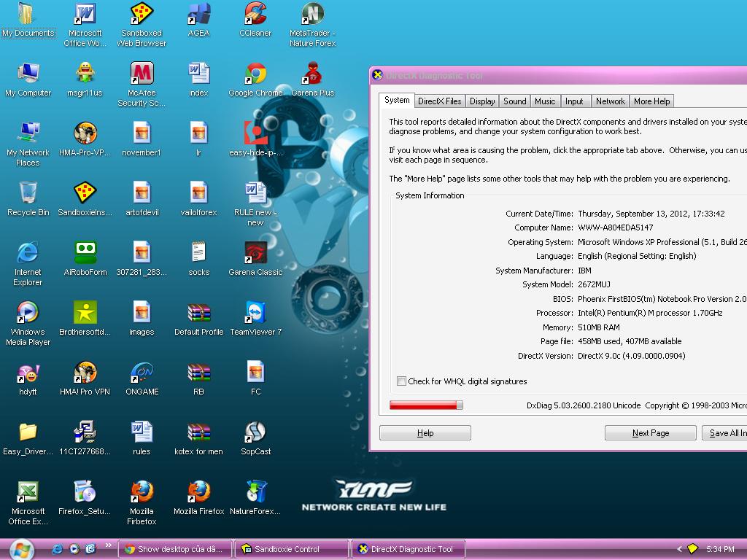The image size is (747, 560).
Task: Expand the Quick Launch overflow chevron
Action: click(109, 545)
